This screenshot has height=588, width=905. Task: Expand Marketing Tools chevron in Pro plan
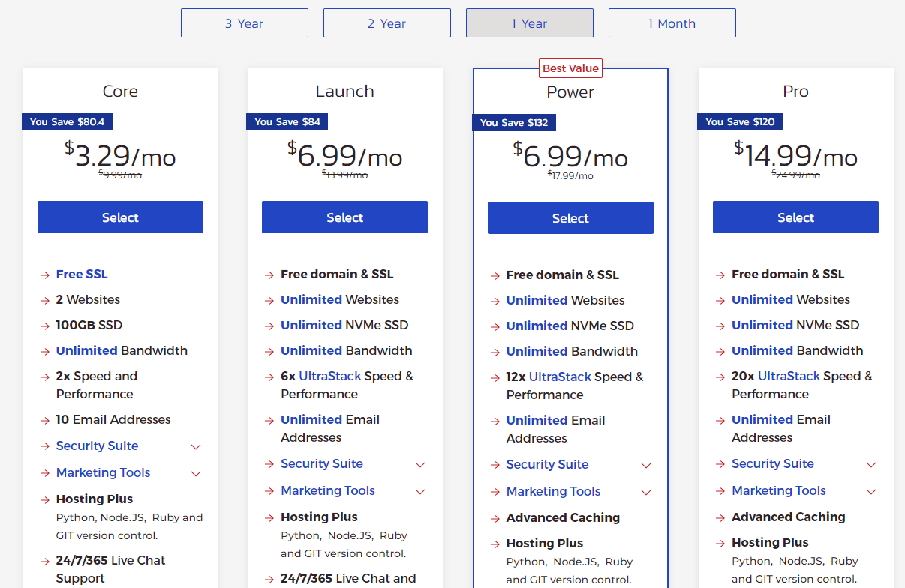coord(871,492)
